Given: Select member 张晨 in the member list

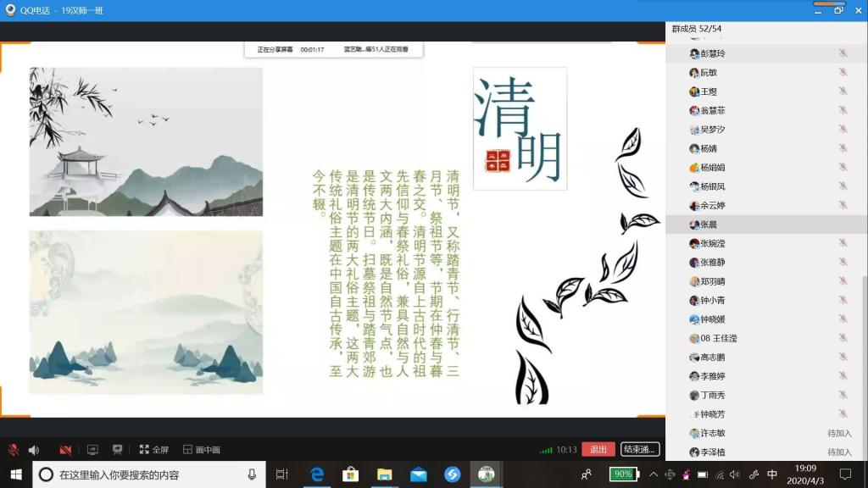Looking at the screenshot, I should [x=709, y=225].
